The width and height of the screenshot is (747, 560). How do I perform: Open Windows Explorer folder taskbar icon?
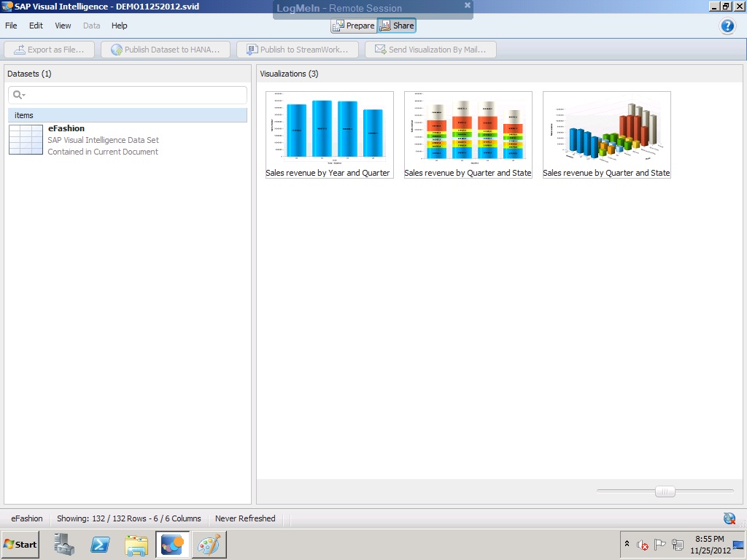[x=136, y=544]
